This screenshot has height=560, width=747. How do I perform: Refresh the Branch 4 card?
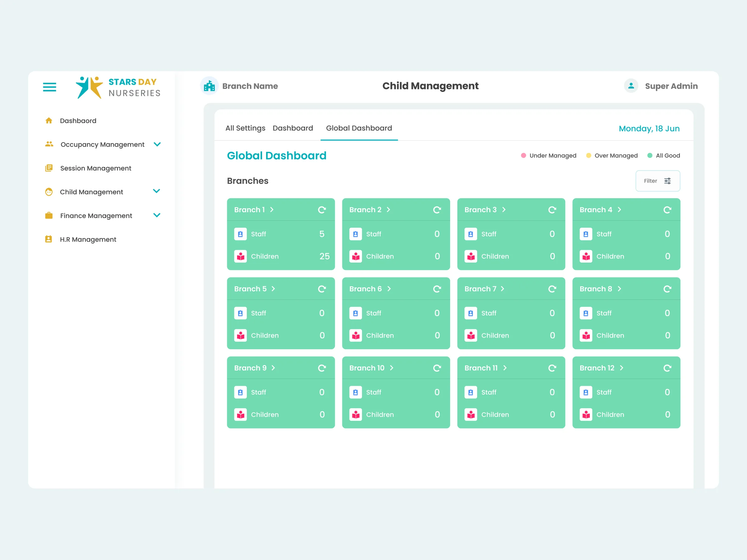[667, 210]
